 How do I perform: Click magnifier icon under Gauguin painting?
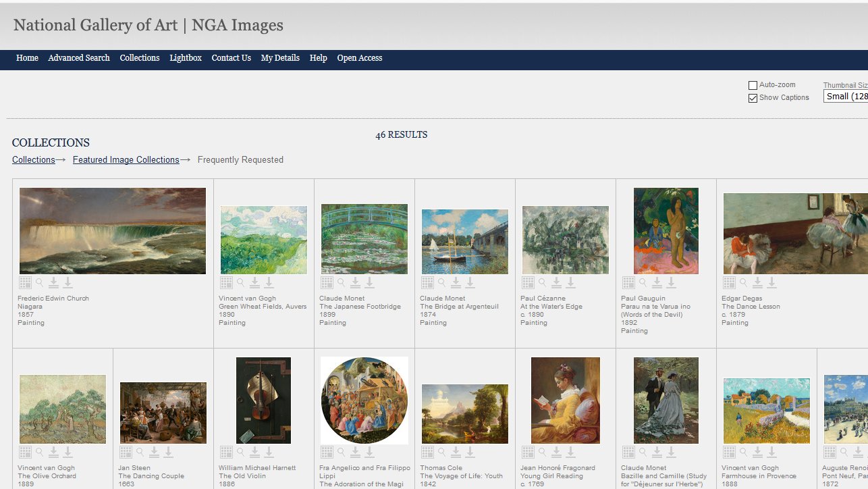pos(643,282)
